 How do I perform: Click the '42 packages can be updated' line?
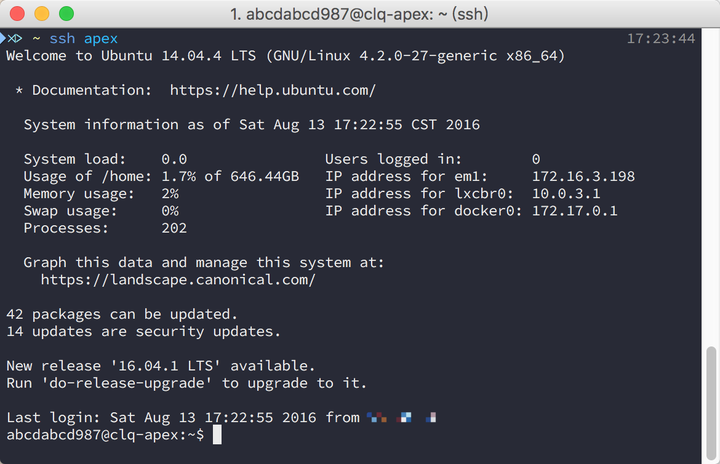(122, 314)
